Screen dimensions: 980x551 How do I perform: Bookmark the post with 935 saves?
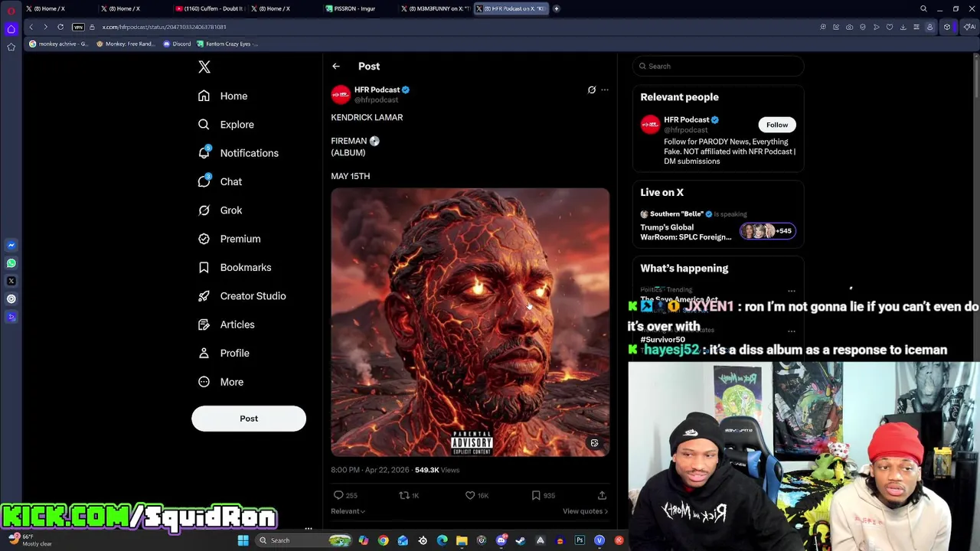536,496
